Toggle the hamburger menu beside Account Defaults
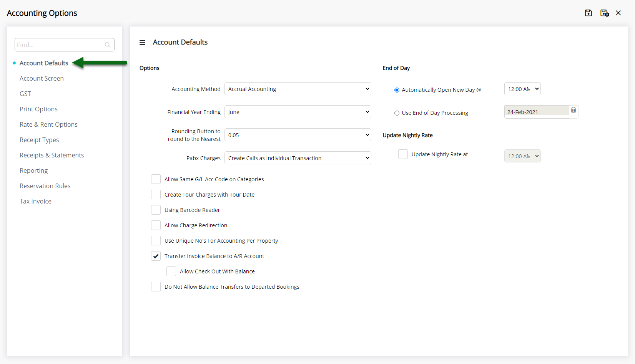Screen dimensions: 635x364 pos(142,43)
